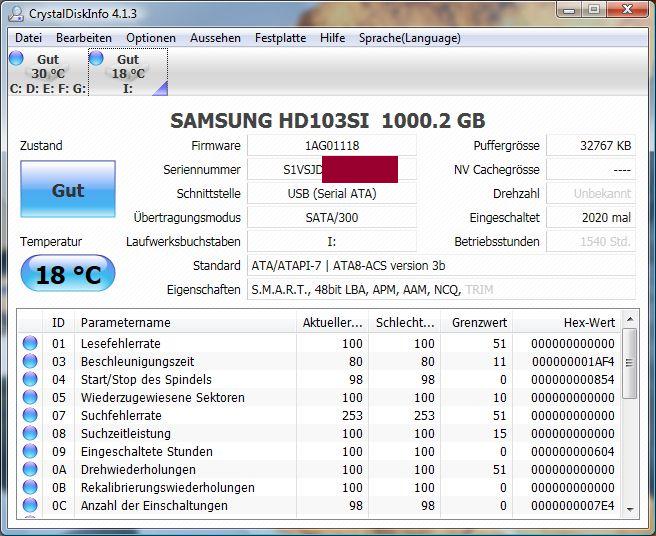The width and height of the screenshot is (656, 536).
Task: Click the Drehzahl value Unbekannt
Action: coord(591,193)
